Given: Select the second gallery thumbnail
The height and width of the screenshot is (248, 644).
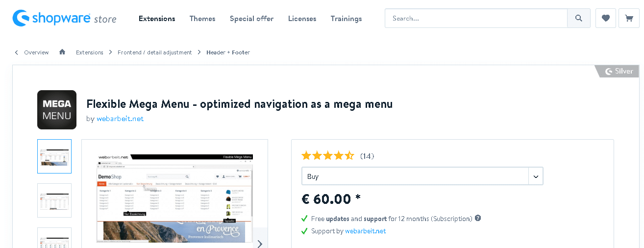Looking at the screenshot, I should [54, 200].
